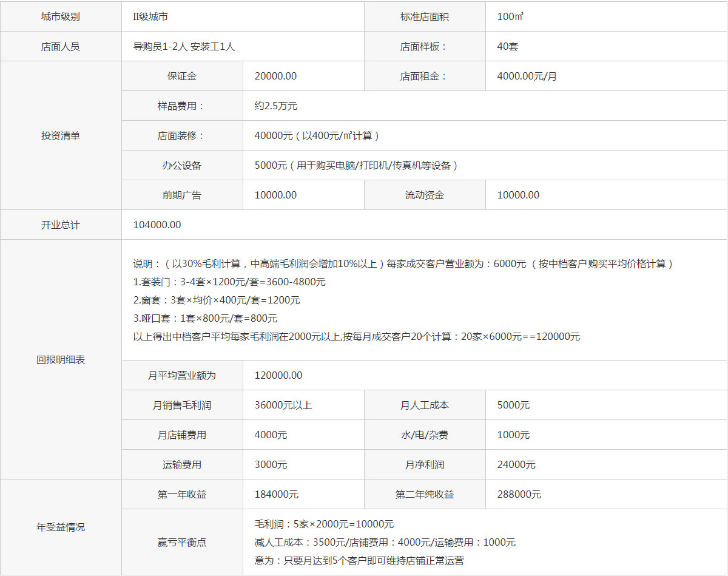This screenshot has width=728, height=576.
Task: Click the 约2.5万元 sample cost value
Action: point(276,106)
